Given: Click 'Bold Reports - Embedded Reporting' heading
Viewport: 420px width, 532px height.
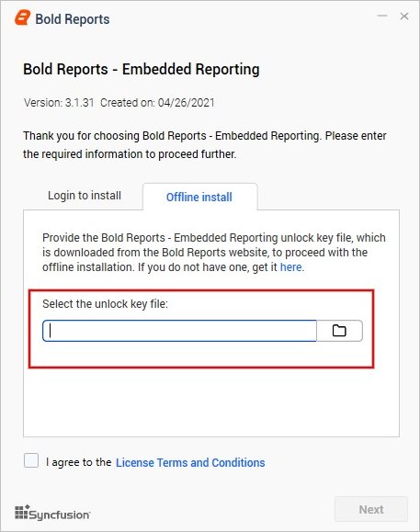Looking at the screenshot, I should (x=142, y=69).
